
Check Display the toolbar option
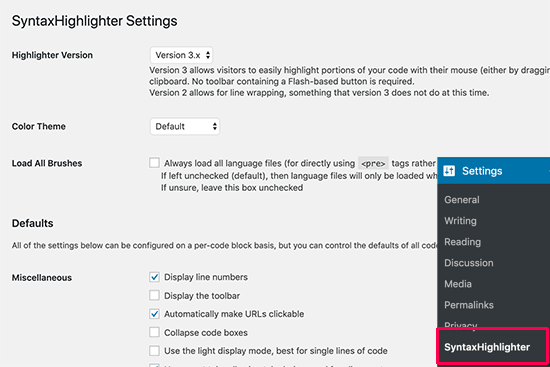point(154,295)
